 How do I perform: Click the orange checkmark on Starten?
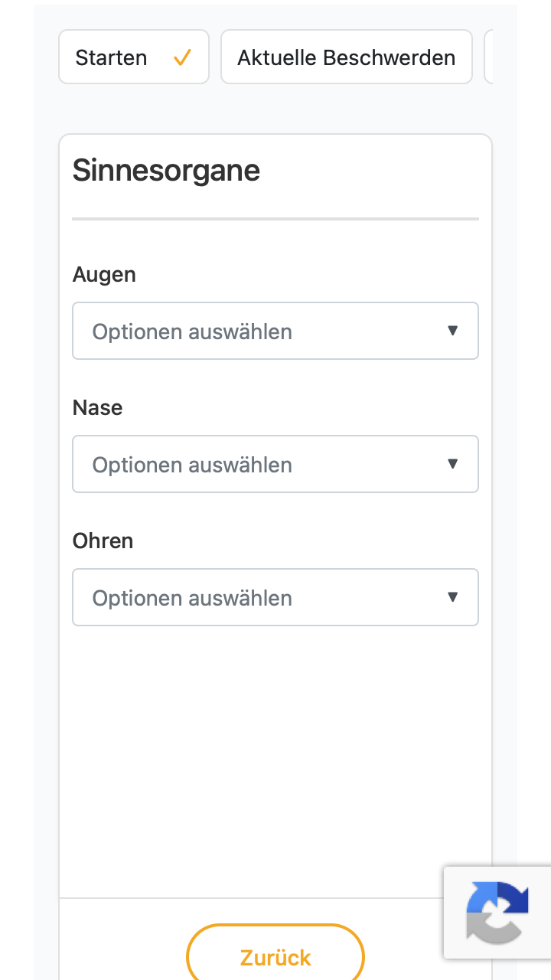182,57
